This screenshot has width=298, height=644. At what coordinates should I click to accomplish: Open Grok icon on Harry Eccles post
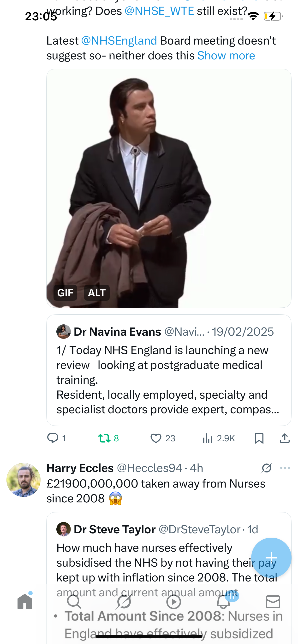coord(267,468)
